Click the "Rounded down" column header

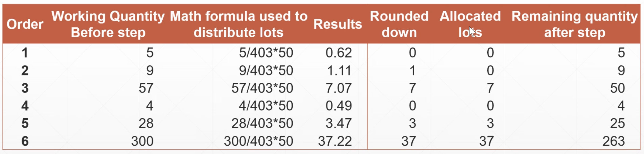tap(399, 24)
